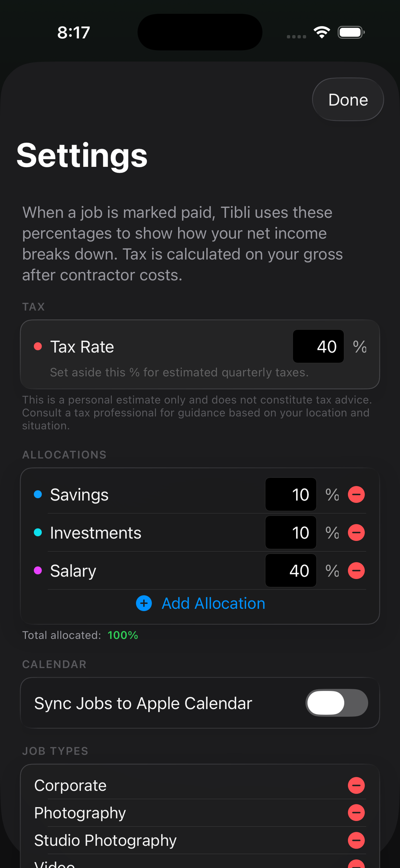This screenshot has height=868, width=400.
Task: Click the blue plus icon for allocations
Action: tap(144, 603)
